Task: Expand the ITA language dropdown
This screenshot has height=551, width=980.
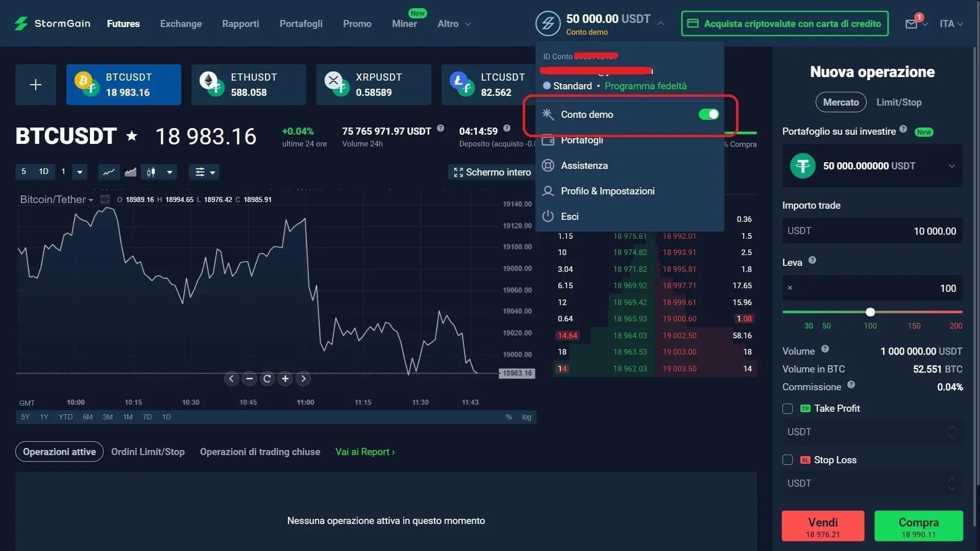Action: [x=950, y=23]
